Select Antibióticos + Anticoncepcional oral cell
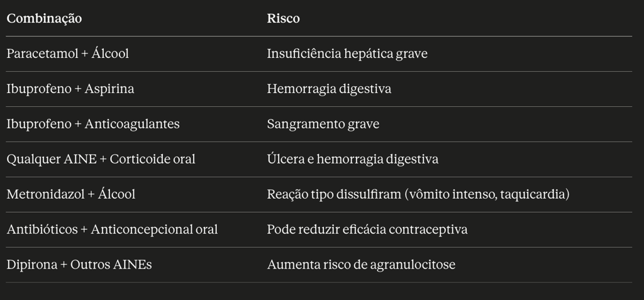This screenshot has height=300, width=644. [112, 230]
